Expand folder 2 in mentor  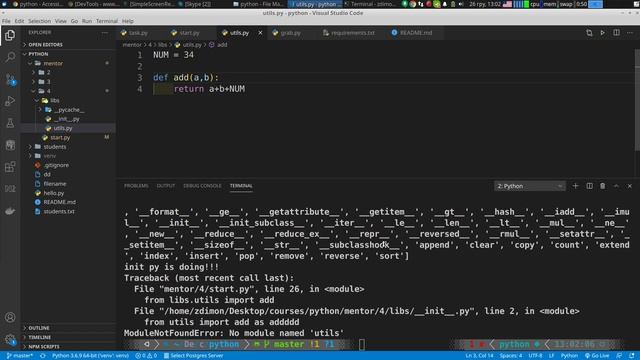[x=48, y=73]
